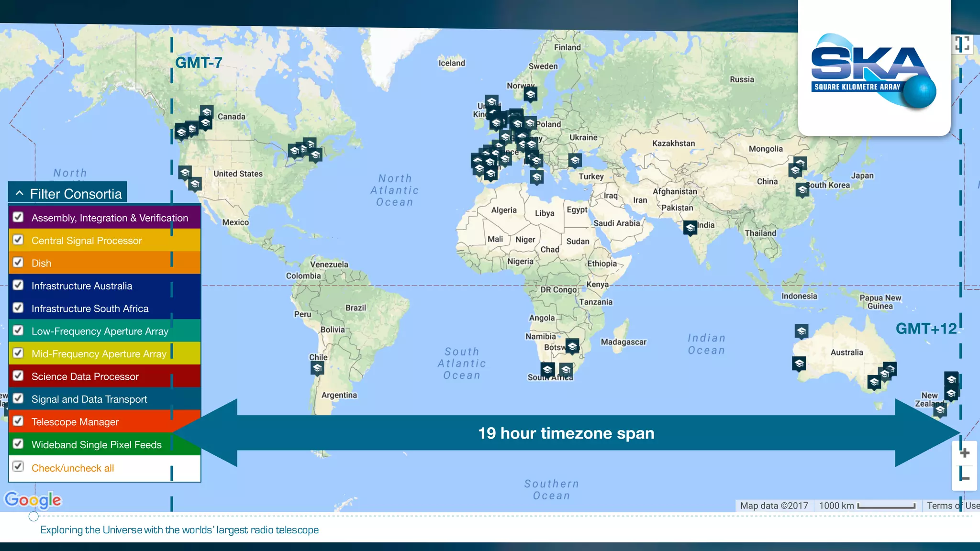The image size is (980, 551).
Task: Zoom in with the plus button
Action: [x=964, y=452]
